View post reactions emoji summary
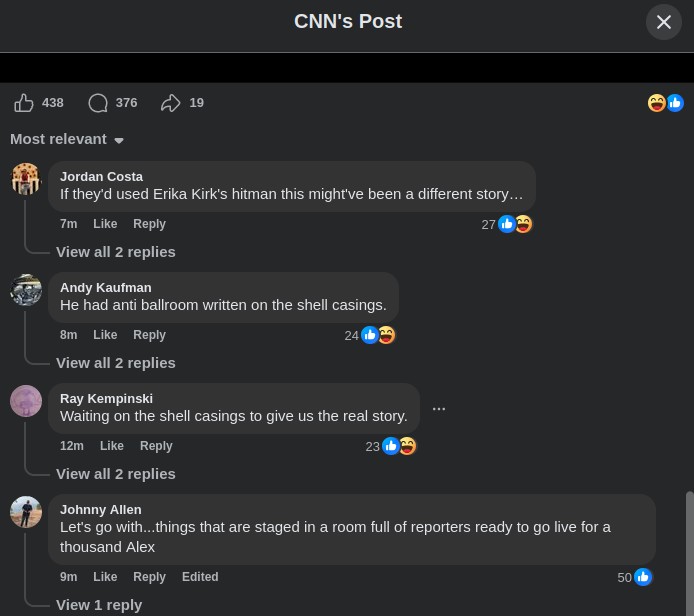The width and height of the screenshot is (694, 616). click(x=665, y=103)
